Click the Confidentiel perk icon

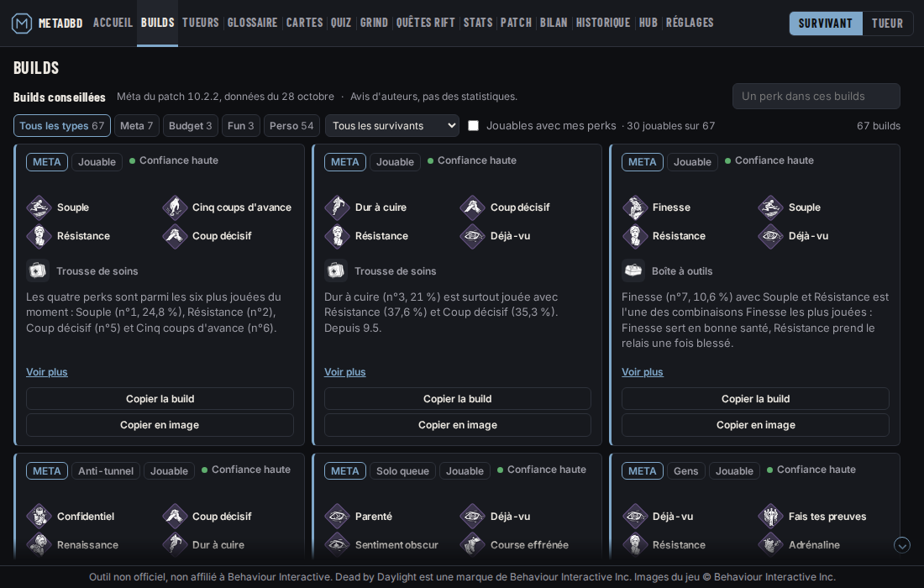39,517
